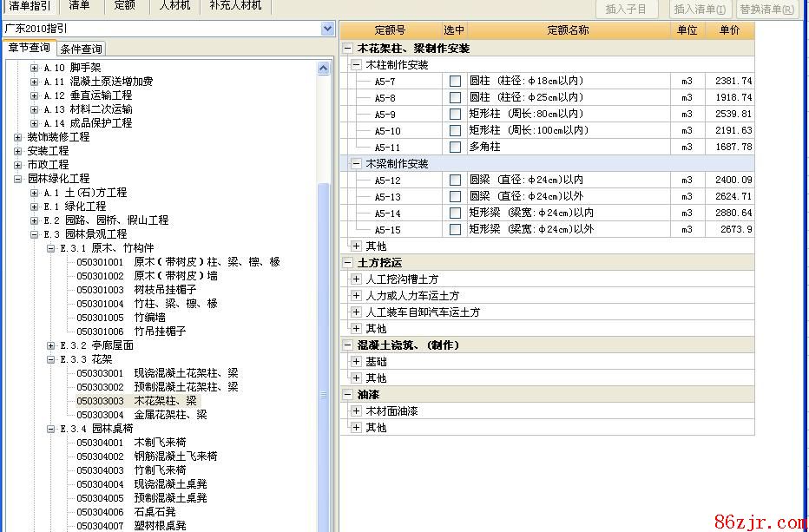Switch to the 定额 tab
Viewport: 809px width, 532px height.
click(x=125, y=6)
